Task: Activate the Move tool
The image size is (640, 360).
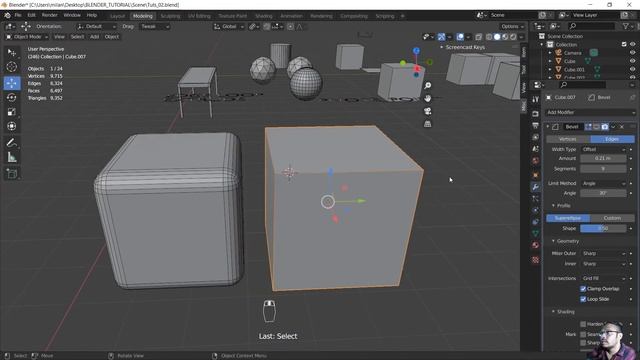Action: pyautogui.click(x=12, y=83)
